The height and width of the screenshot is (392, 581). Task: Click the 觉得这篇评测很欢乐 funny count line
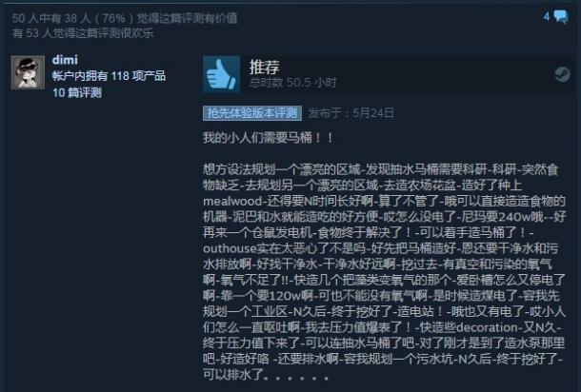click(x=83, y=33)
